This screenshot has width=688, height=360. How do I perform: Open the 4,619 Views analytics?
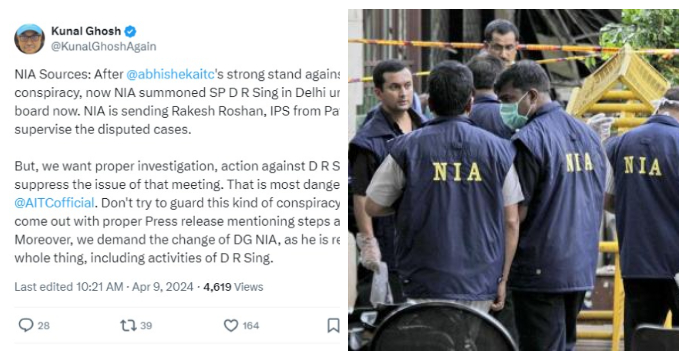pyautogui.click(x=233, y=287)
